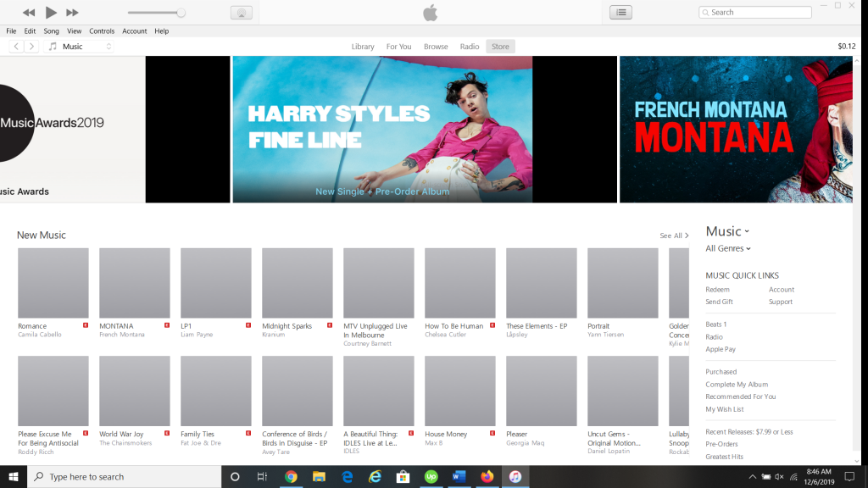The height and width of the screenshot is (488, 868).
Task: Go forward with the right arrow button
Action: pyautogui.click(x=31, y=47)
